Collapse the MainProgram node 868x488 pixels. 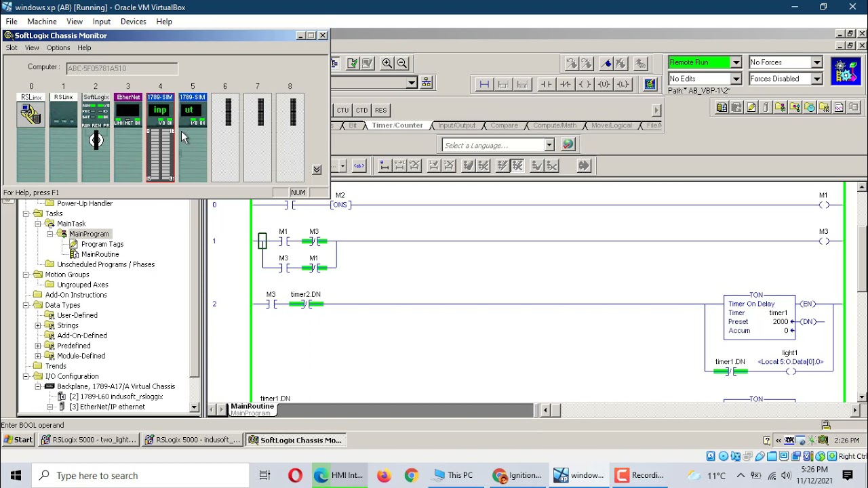point(50,234)
